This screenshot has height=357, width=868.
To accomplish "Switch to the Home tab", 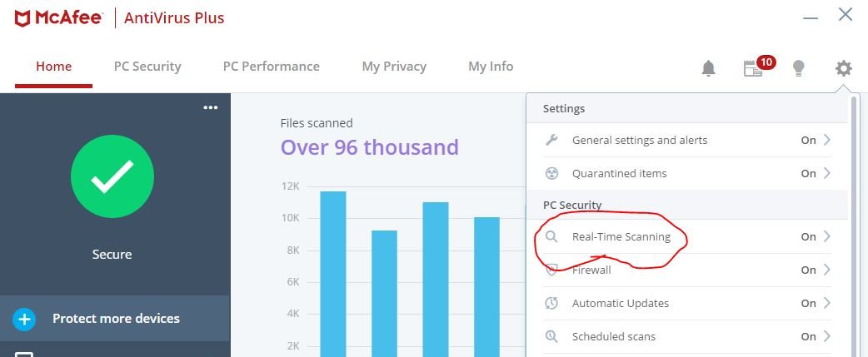I will [53, 67].
